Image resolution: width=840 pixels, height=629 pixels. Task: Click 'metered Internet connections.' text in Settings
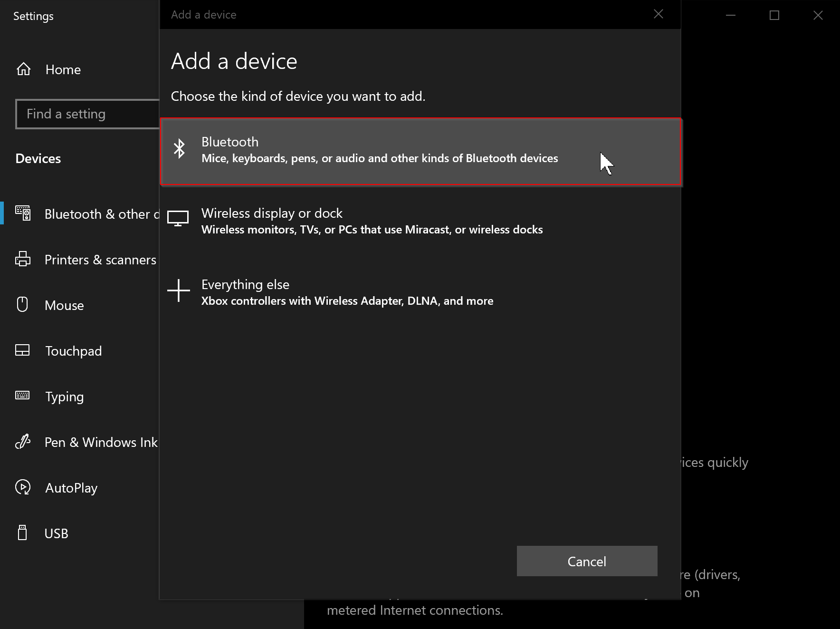tap(415, 610)
